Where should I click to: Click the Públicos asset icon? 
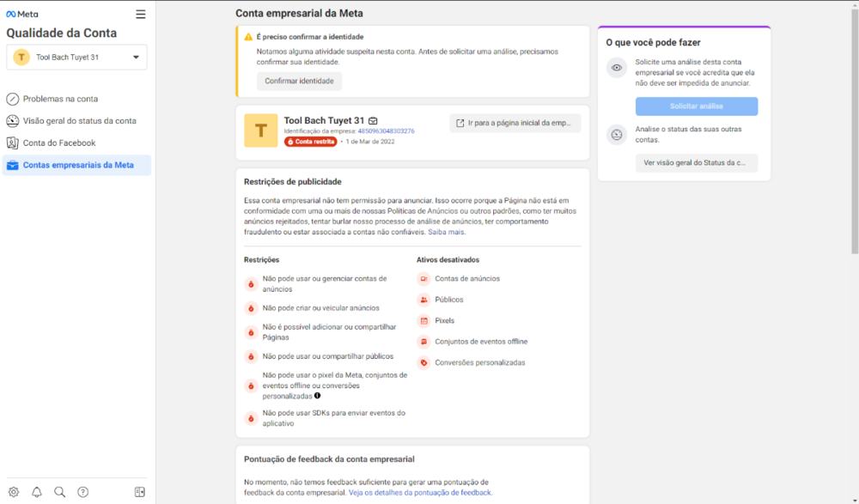click(x=423, y=300)
